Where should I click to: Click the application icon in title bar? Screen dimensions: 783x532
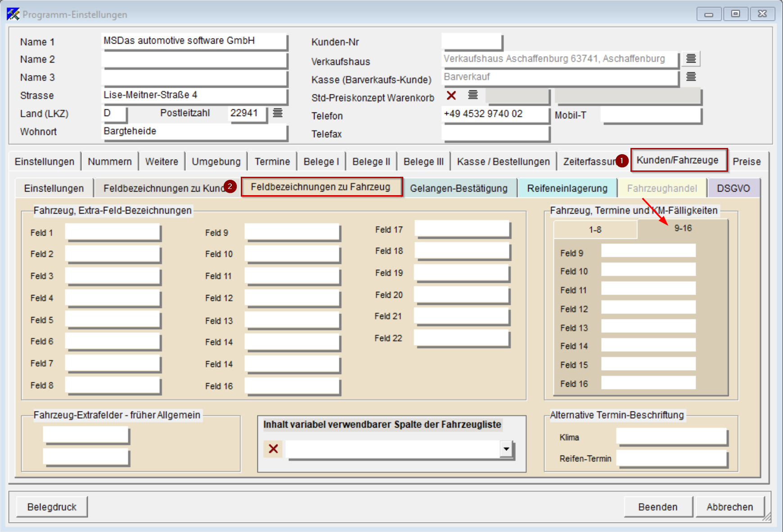point(13,14)
